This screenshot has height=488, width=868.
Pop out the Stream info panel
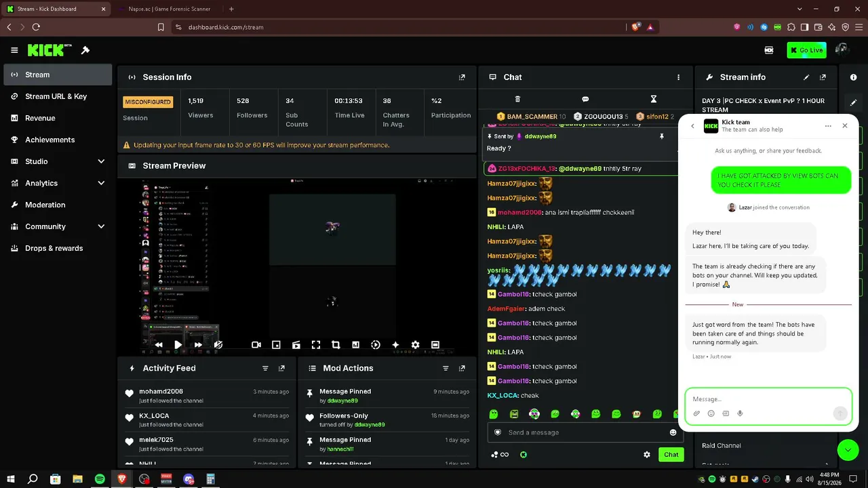coord(823,77)
